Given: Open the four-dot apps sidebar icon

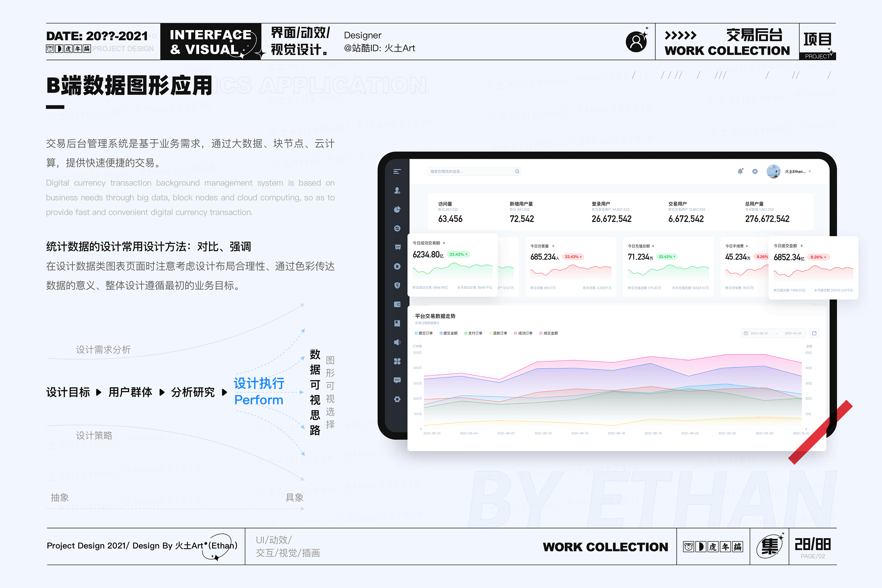Looking at the screenshot, I should pos(397,361).
